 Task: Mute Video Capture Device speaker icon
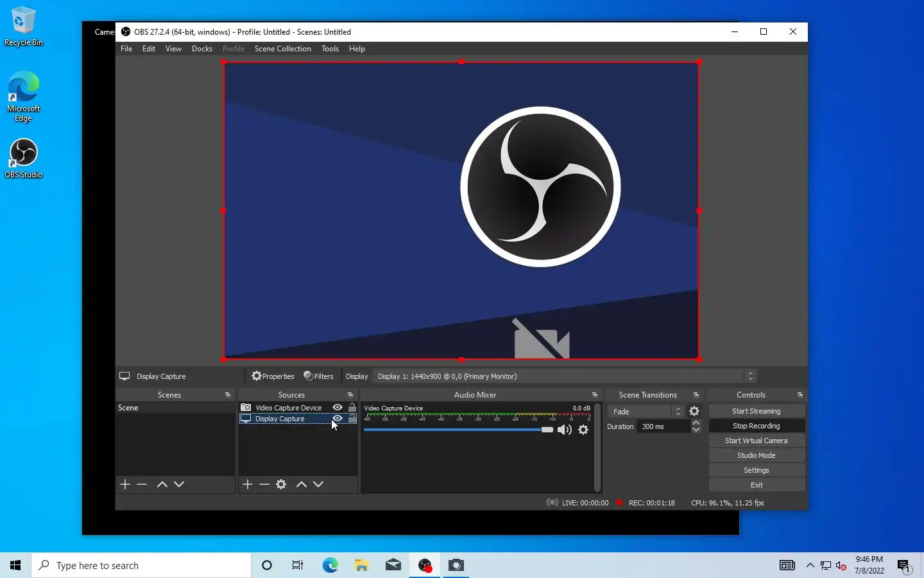[x=564, y=430]
